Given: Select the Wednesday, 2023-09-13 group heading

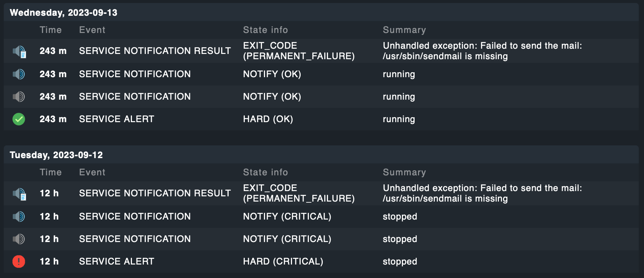Looking at the screenshot, I should point(63,13).
